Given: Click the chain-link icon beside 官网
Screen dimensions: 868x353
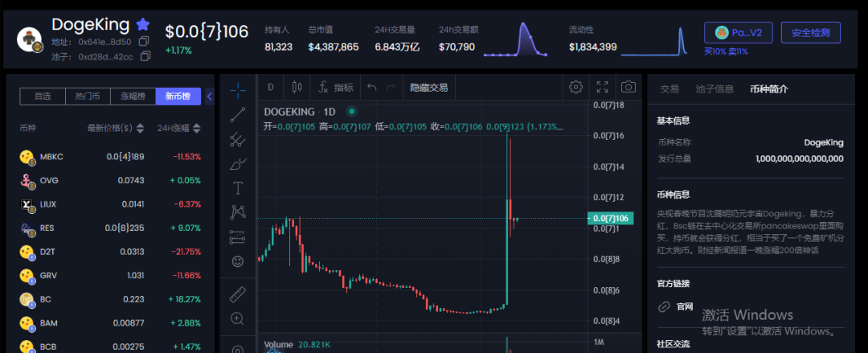Looking at the screenshot, I should (x=664, y=306).
